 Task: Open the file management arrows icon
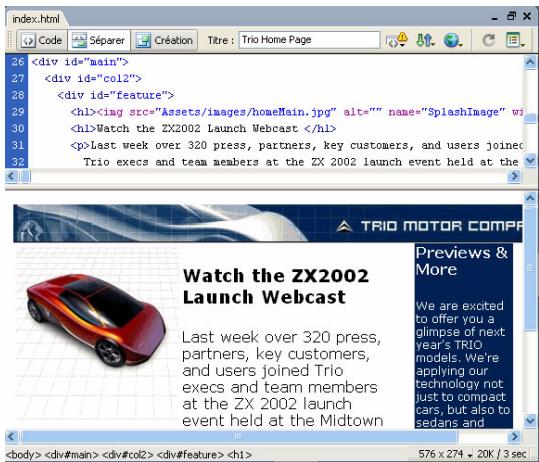[425, 40]
